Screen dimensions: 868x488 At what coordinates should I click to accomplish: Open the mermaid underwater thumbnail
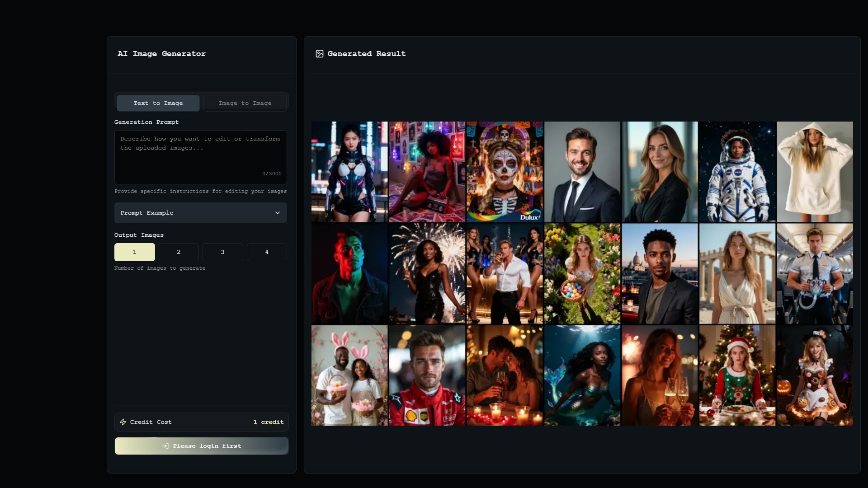coord(582,375)
